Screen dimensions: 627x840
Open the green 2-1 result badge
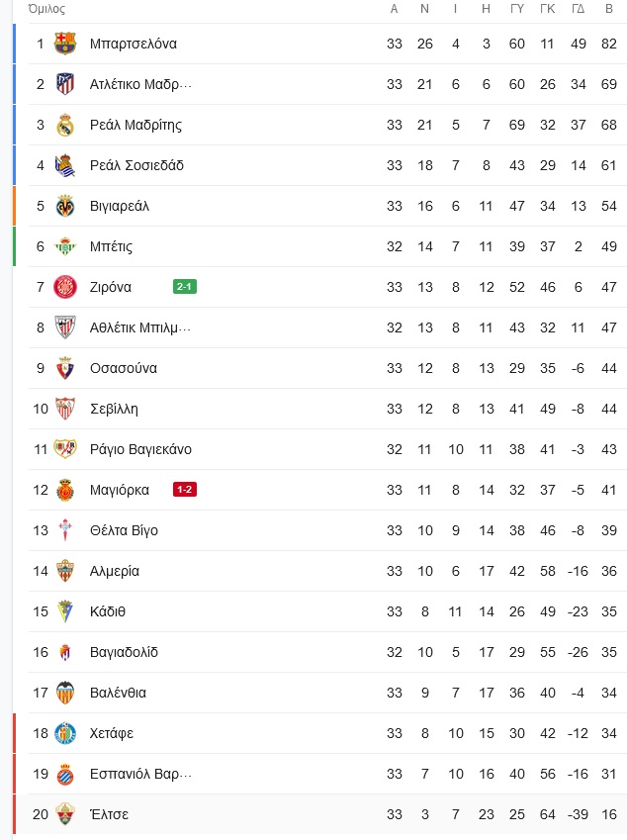(x=185, y=287)
